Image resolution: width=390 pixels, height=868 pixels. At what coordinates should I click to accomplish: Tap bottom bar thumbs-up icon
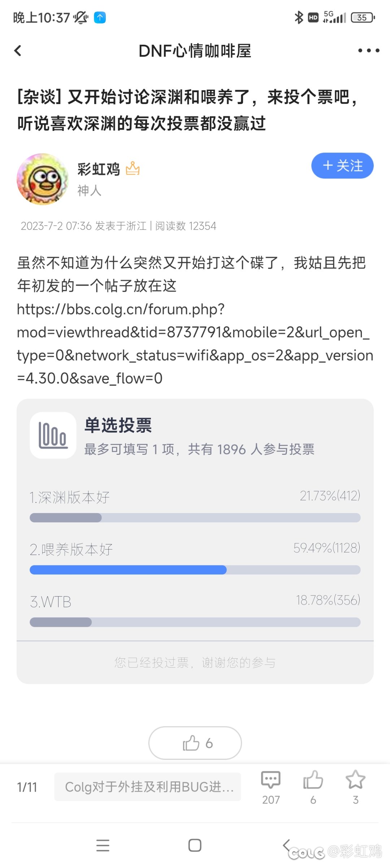click(313, 787)
